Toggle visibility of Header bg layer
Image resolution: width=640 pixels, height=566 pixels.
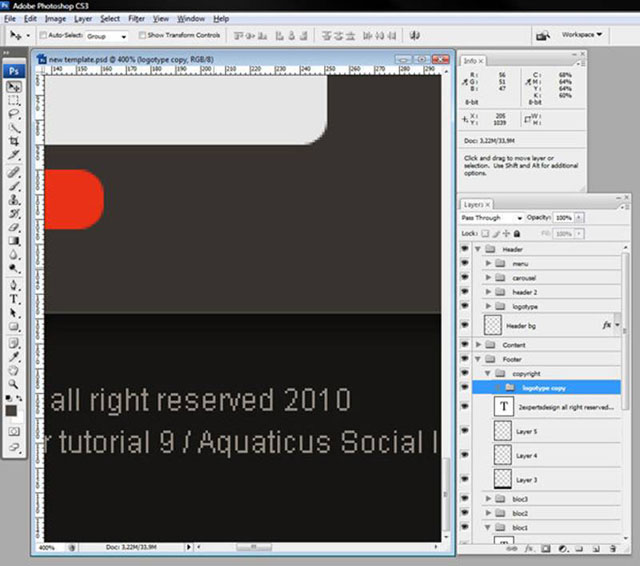[x=464, y=325]
